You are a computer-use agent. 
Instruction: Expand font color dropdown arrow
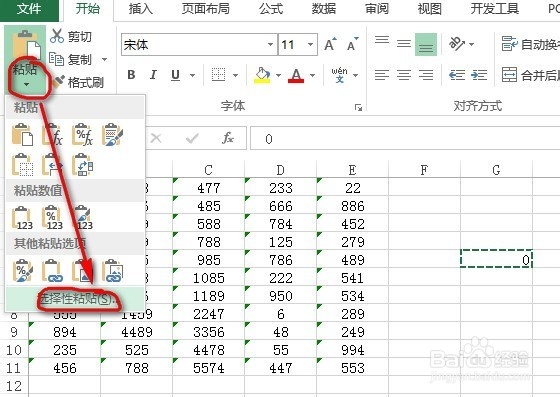point(312,75)
